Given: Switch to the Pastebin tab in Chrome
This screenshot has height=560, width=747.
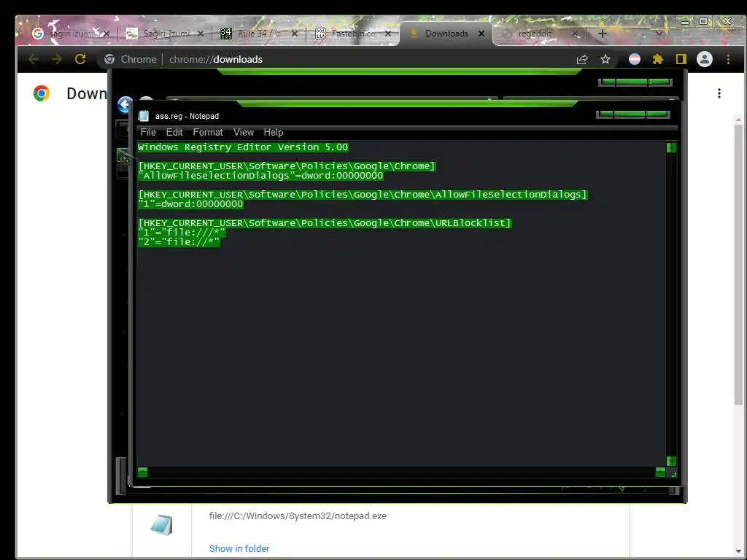Looking at the screenshot, I should [354, 34].
